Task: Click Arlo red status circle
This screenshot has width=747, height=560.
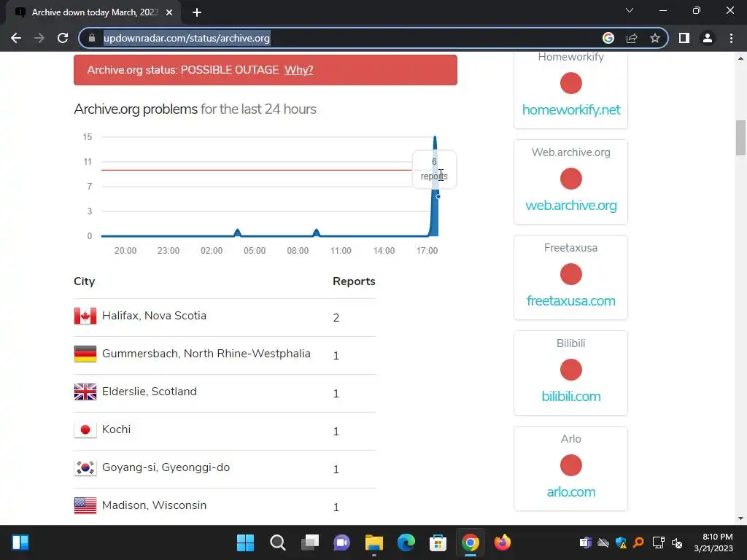Action: coord(570,465)
